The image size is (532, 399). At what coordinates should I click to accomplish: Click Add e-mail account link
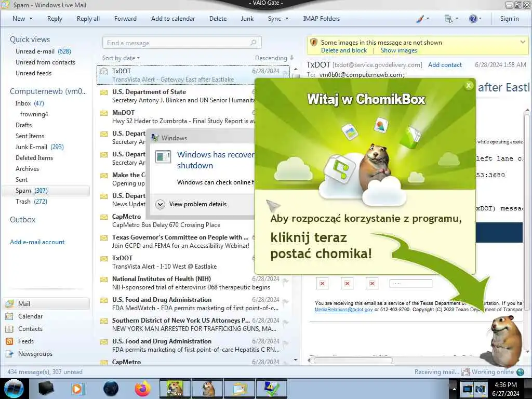tap(37, 242)
